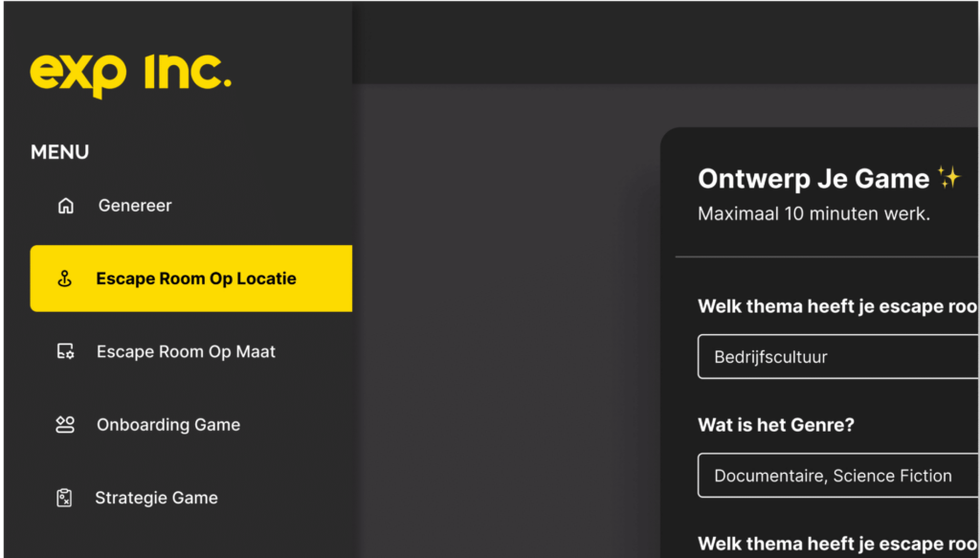
Task: Click the sparkles icon next to Ontwerp Je Game
Action: pos(948,178)
